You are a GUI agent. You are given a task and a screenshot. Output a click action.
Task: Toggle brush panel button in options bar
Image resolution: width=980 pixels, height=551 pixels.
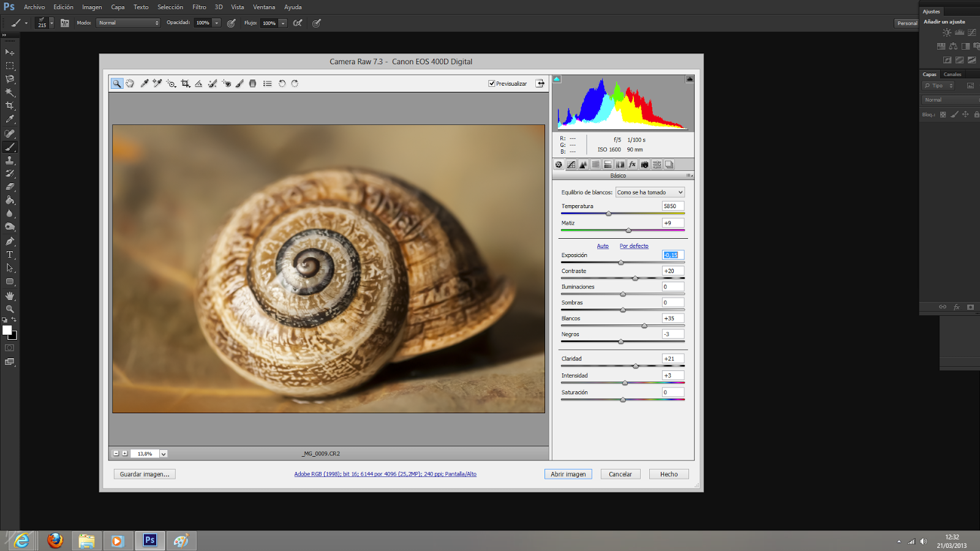[65, 23]
